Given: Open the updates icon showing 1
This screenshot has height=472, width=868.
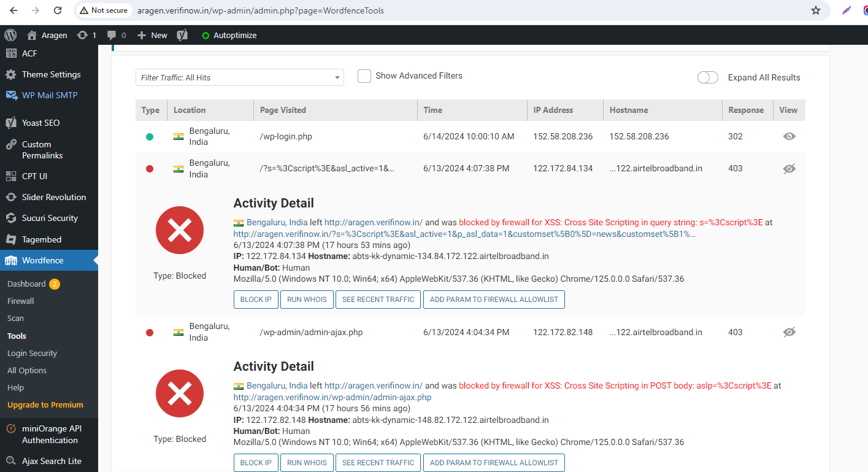Looking at the screenshot, I should coord(86,35).
